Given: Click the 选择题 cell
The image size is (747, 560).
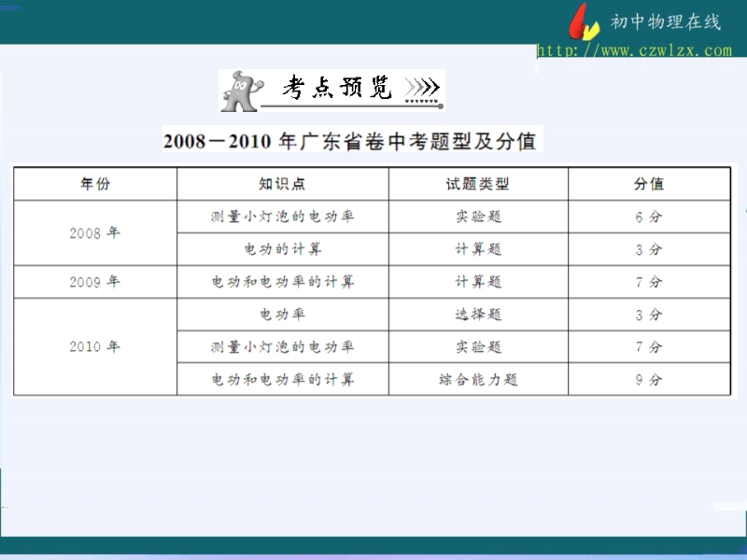Looking at the screenshot, I should point(478,315).
